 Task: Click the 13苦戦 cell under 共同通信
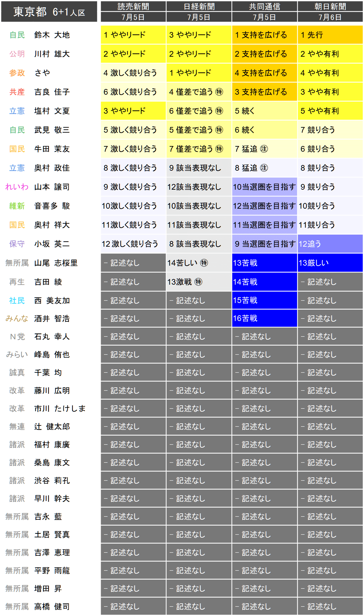[x=265, y=263]
